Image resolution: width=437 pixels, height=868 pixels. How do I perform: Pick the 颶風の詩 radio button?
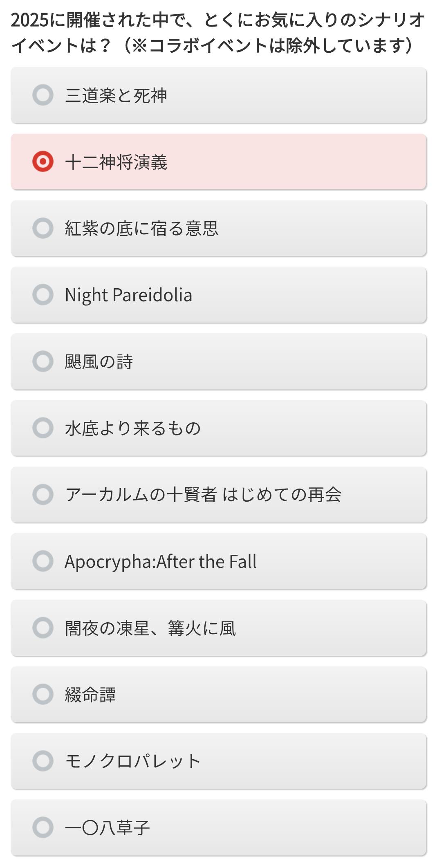[43, 361]
